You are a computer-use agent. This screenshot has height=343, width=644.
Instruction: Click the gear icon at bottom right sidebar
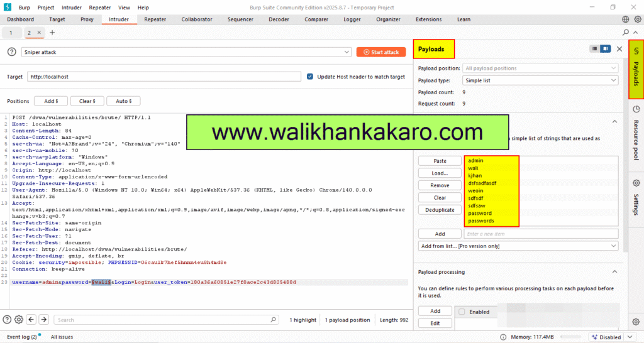[x=636, y=322]
